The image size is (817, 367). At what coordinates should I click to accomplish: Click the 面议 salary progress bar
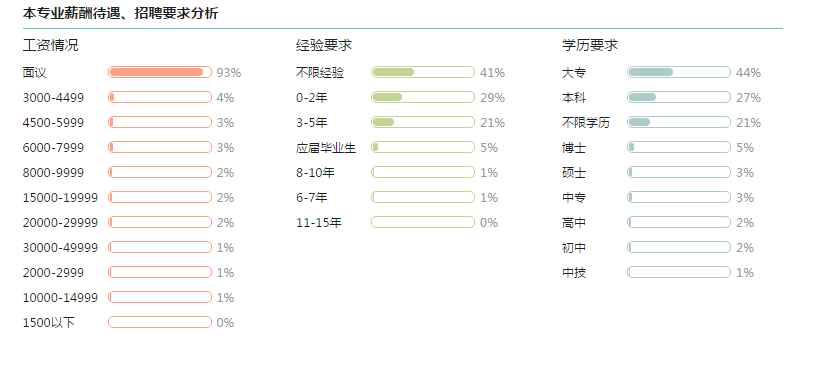coord(160,72)
